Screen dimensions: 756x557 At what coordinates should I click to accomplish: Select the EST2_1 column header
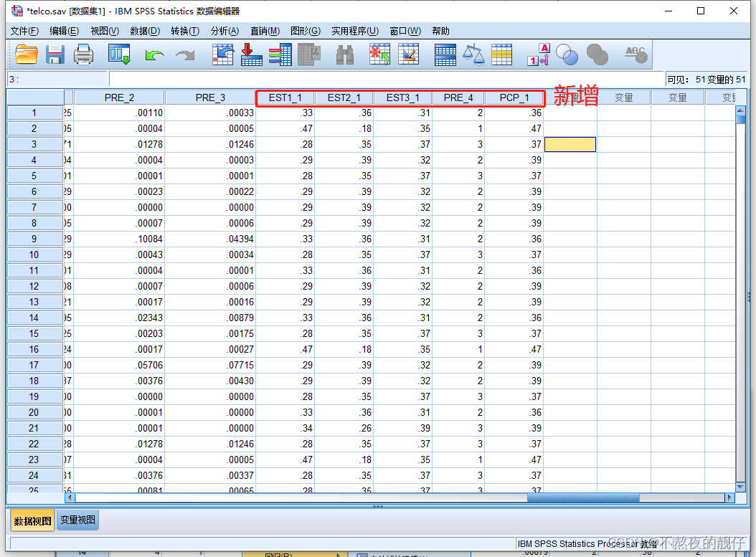(344, 97)
